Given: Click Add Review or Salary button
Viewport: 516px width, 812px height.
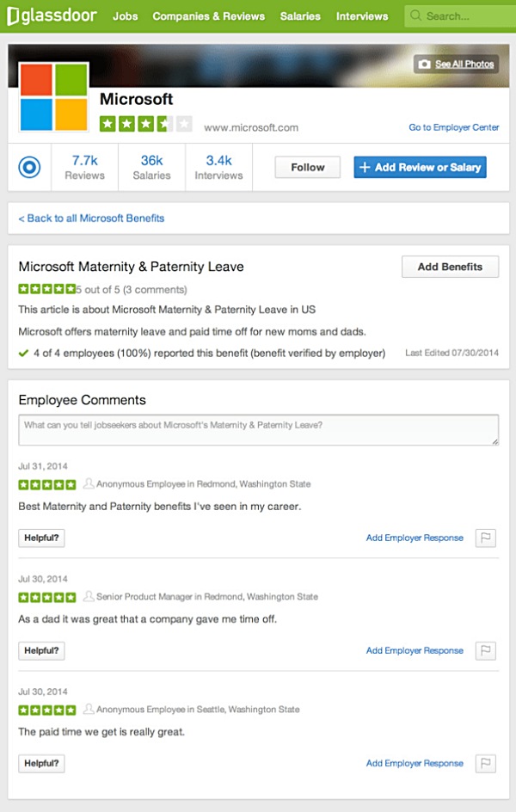Looking at the screenshot, I should click(x=420, y=168).
